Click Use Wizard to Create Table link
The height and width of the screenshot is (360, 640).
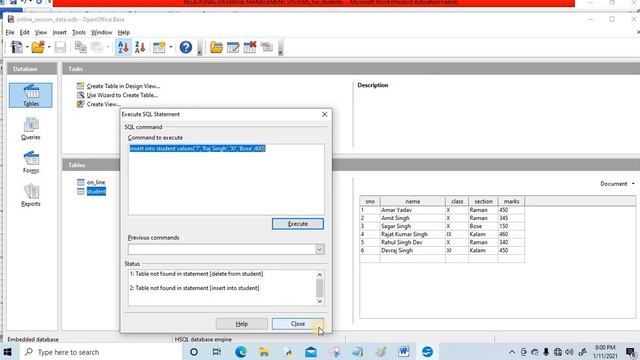click(122, 95)
